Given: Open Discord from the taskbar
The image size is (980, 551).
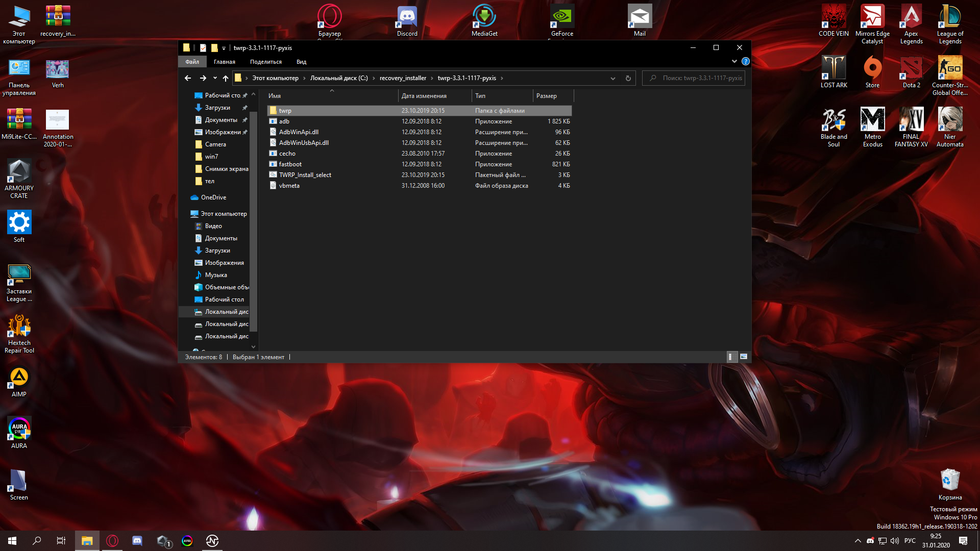Looking at the screenshot, I should coord(137,541).
